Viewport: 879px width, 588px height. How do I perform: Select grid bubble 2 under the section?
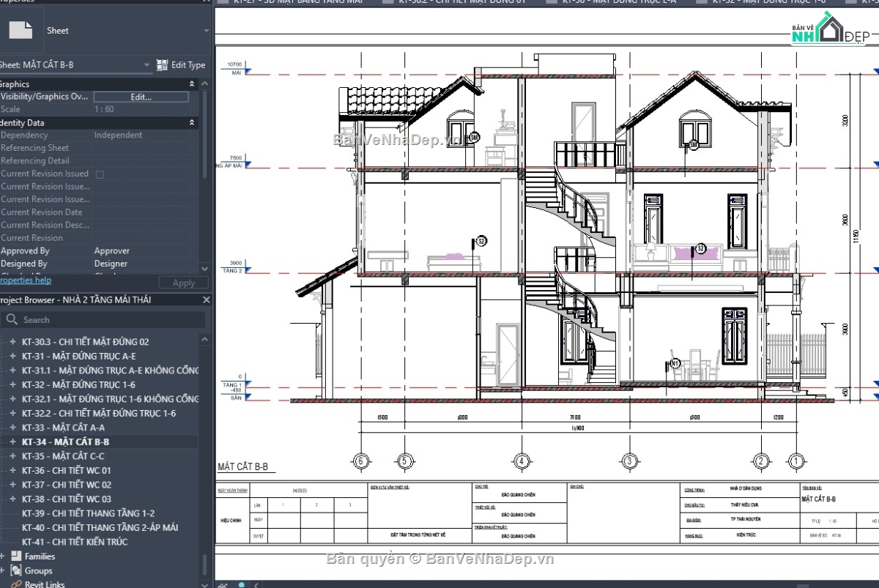tap(762, 461)
